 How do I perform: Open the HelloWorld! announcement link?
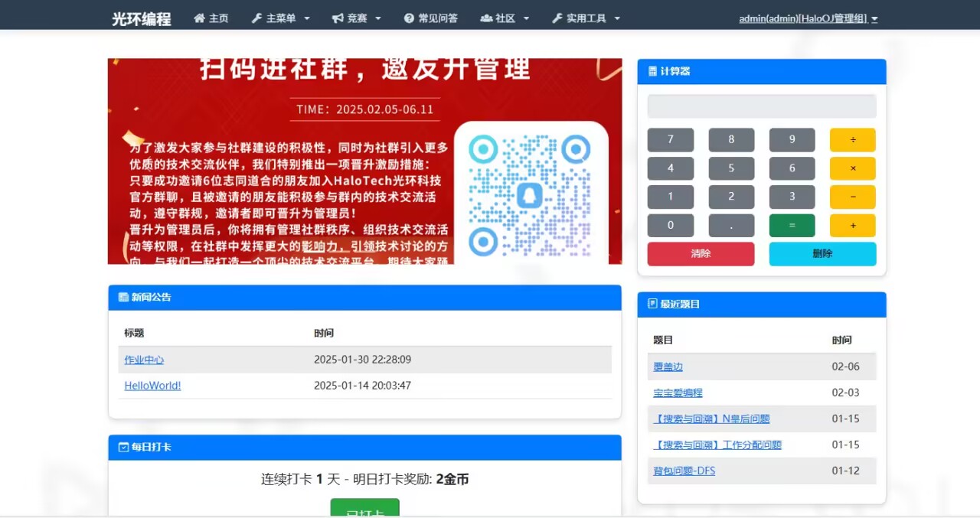152,386
